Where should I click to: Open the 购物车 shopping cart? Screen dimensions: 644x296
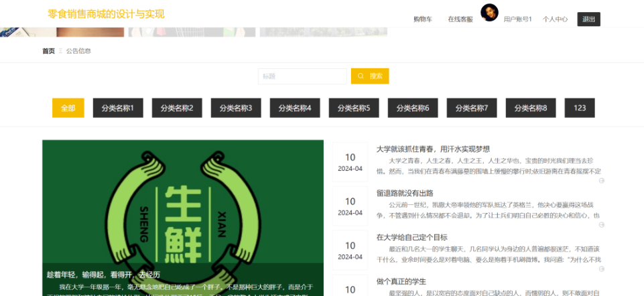tap(423, 19)
